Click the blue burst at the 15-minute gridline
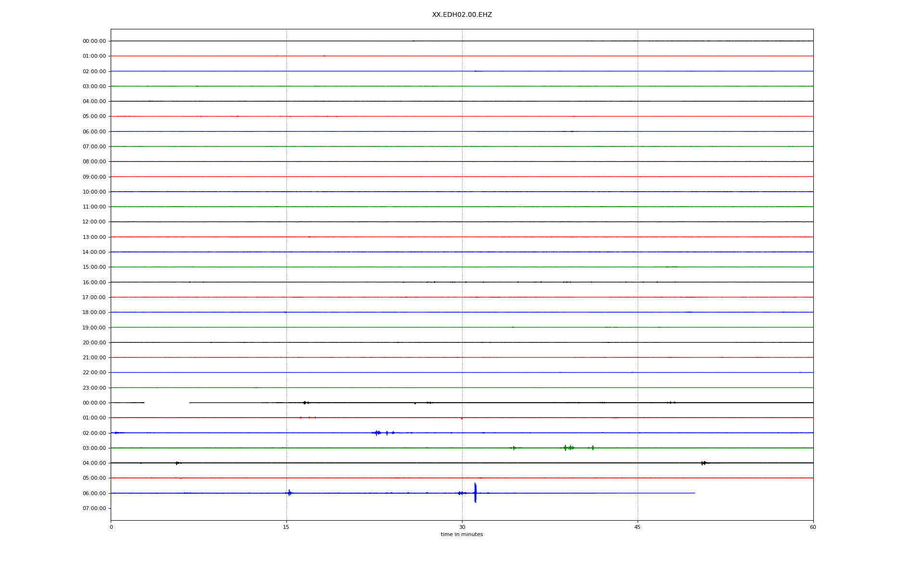The height and width of the screenshot is (578, 924). pyautogui.click(x=289, y=493)
